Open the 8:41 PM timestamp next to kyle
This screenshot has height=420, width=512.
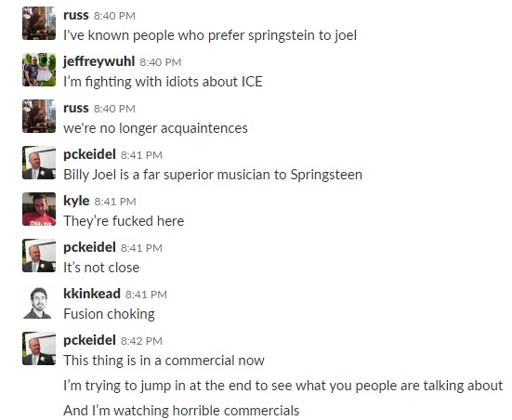[115, 202]
